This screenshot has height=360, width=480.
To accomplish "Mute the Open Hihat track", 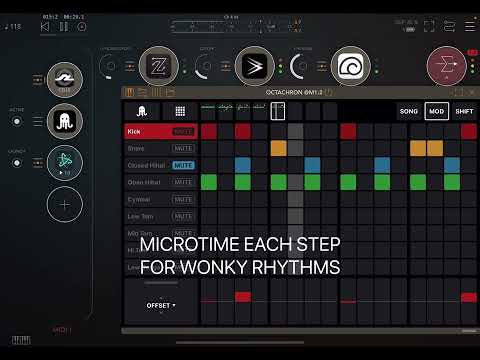I will (183, 182).
